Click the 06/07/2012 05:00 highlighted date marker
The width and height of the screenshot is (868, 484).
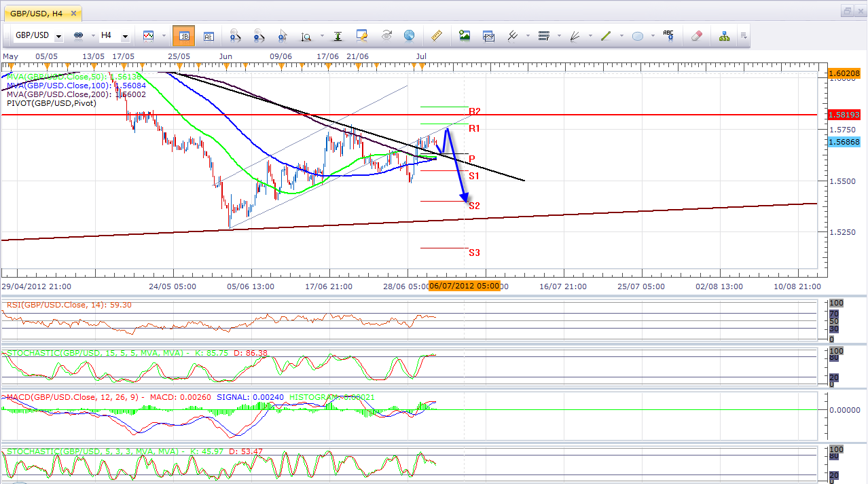click(x=465, y=286)
